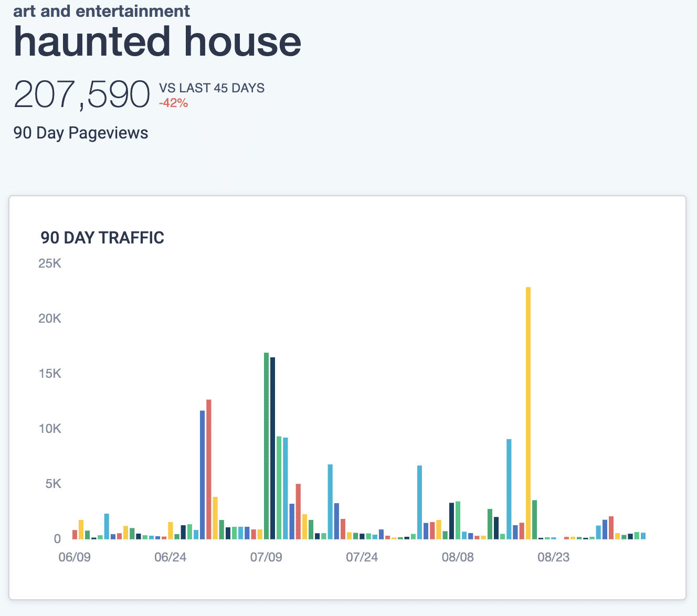The height and width of the screenshot is (616, 697).
Task: Click the 07/09 x-axis date label
Action: [266, 557]
